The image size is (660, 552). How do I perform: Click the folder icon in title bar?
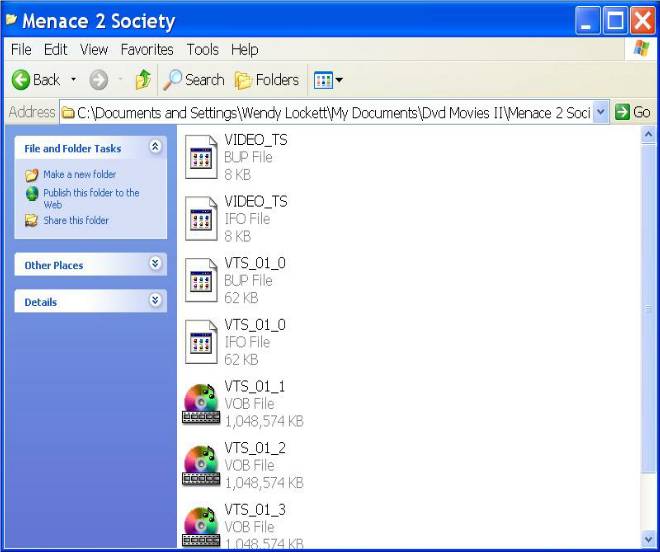11,19
